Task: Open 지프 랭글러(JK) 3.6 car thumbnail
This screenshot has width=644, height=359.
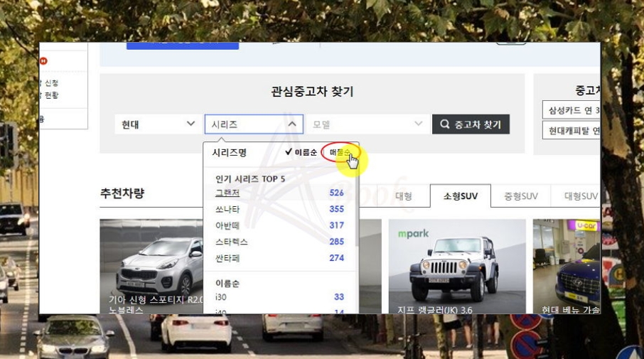Action: (x=457, y=266)
